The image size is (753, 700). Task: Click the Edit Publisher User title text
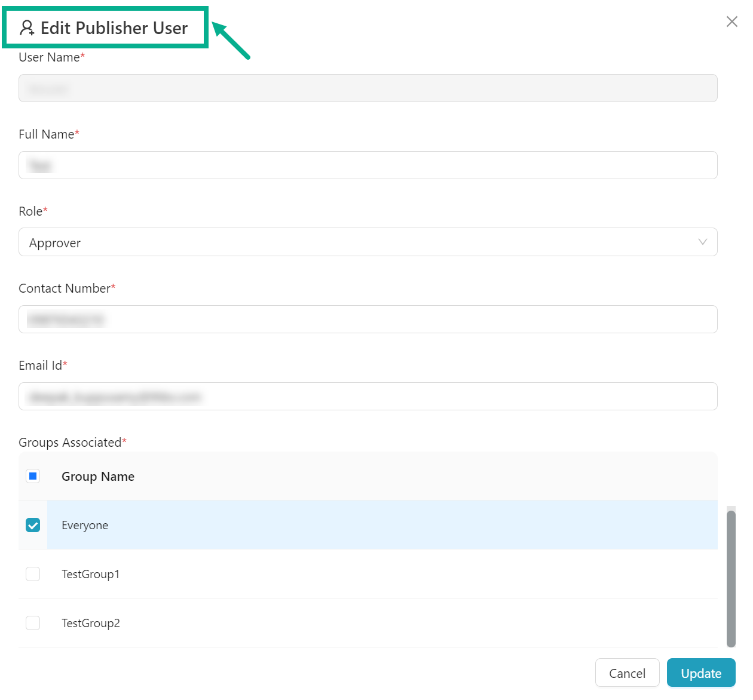point(114,28)
